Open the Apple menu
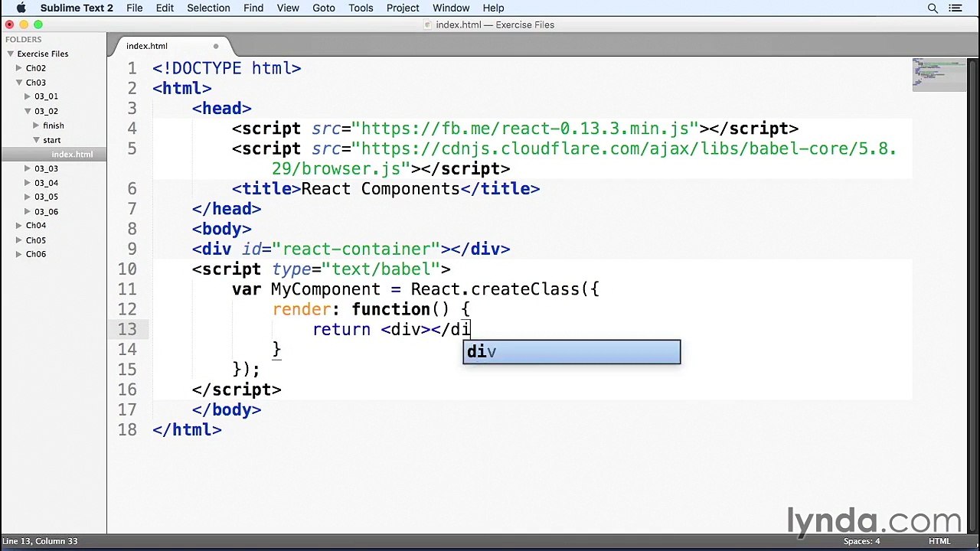980x551 pixels. [21, 8]
